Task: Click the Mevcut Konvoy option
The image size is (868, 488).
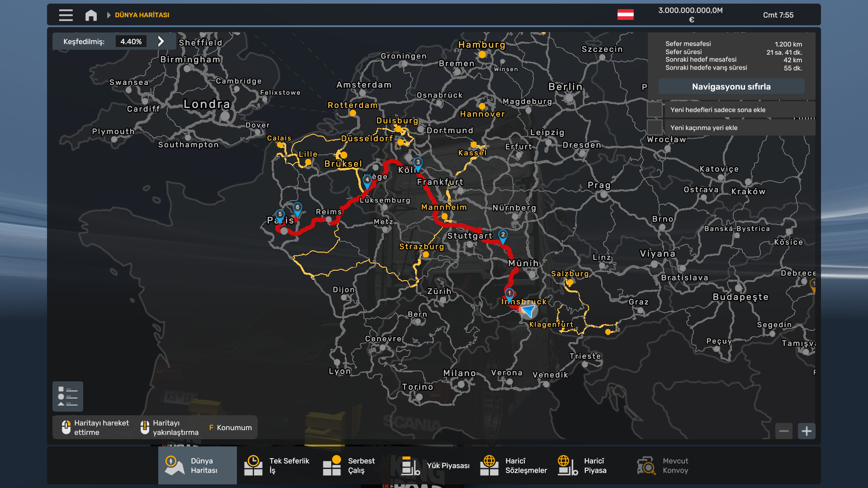Action: point(663,465)
